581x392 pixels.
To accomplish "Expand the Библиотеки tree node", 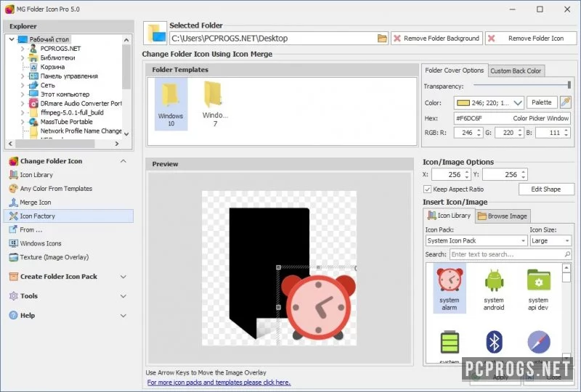I will pyautogui.click(x=23, y=58).
